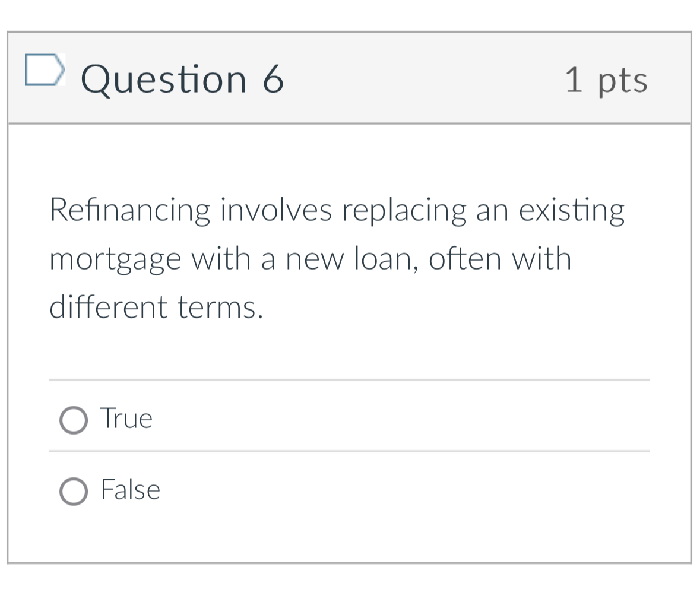Click the True answer label

126,419
